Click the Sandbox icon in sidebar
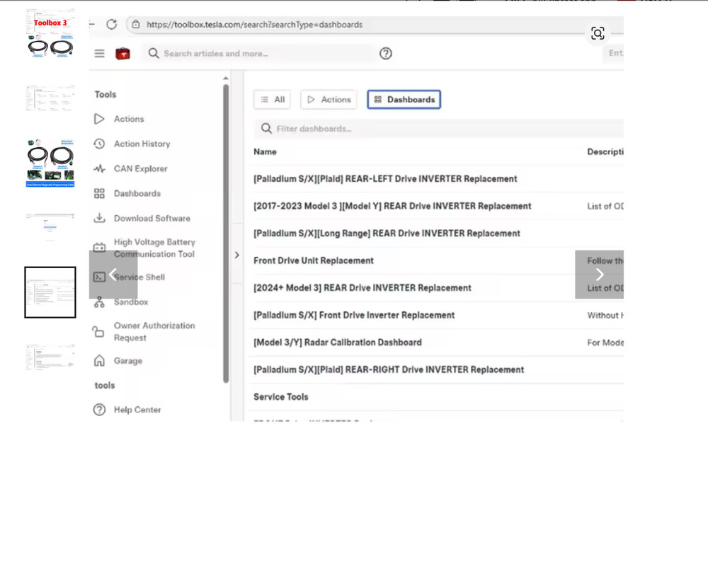The height and width of the screenshot is (588, 708). pos(99,302)
